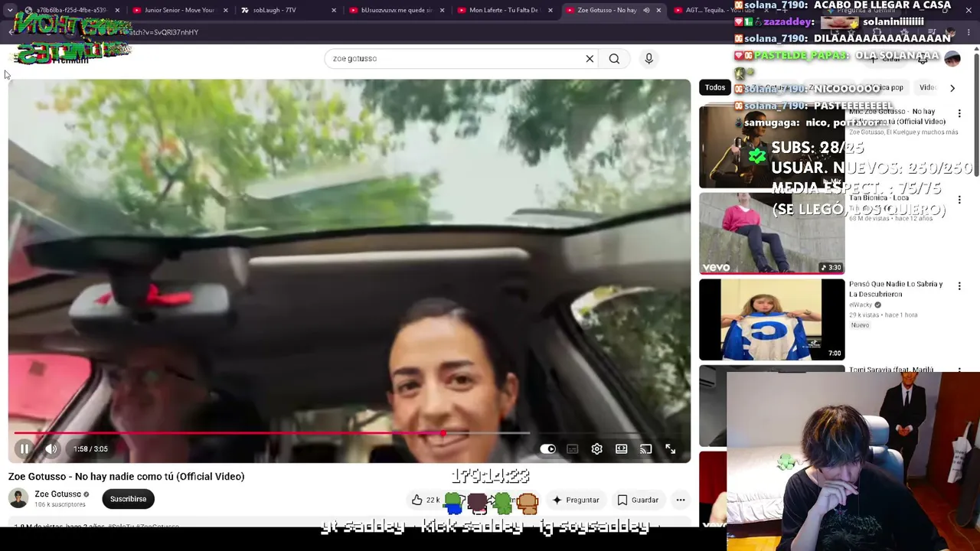Toggle subtitles in the video player
This screenshot has width=980, height=551.
point(572,449)
